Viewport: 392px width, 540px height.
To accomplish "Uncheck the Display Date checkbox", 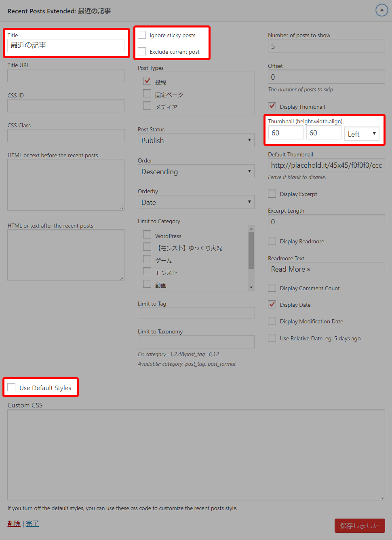I will 272,304.
